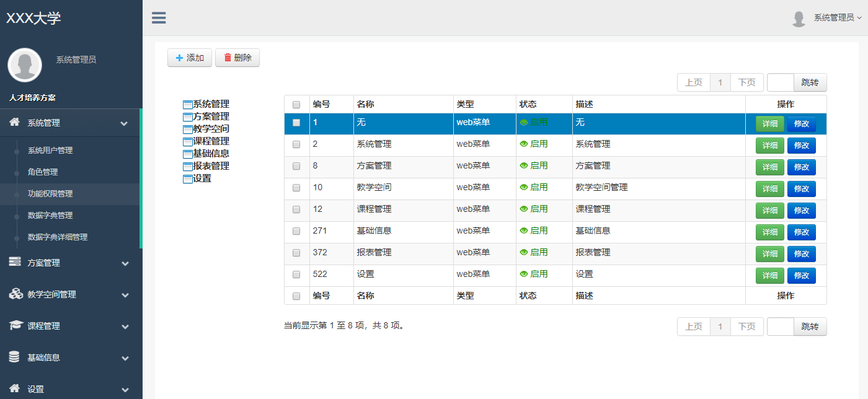This screenshot has height=399, width=868.
Task: Click the top 跳转 jump button
Action: pos(810,82)
